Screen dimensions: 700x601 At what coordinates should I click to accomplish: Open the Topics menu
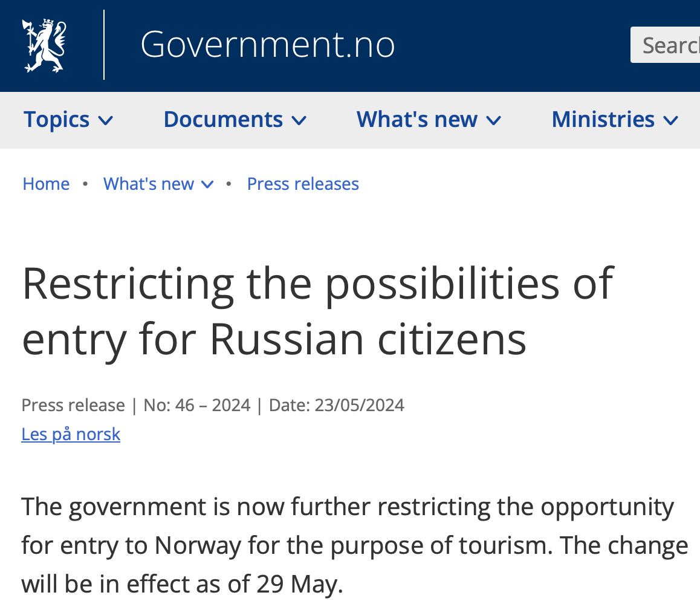coord(56,120)
